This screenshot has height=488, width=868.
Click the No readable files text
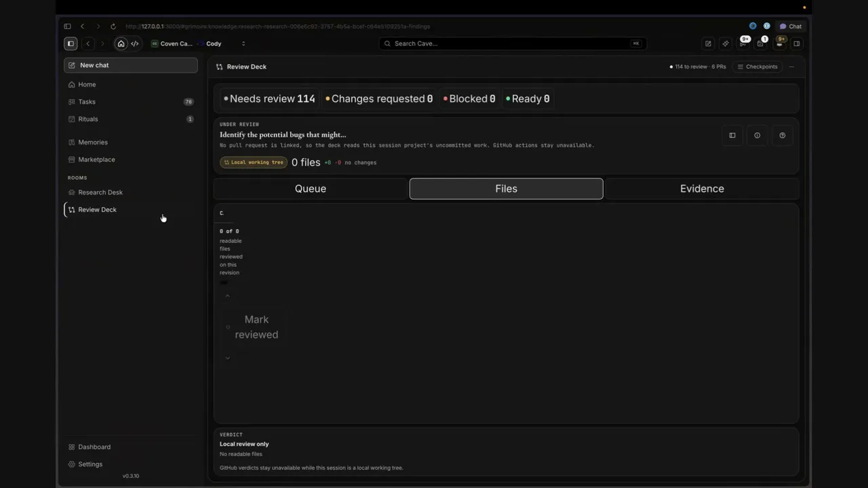point(241,454)
